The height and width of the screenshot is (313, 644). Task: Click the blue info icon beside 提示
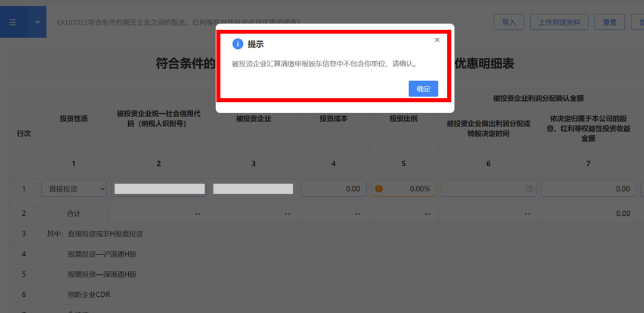pos(238,44)
